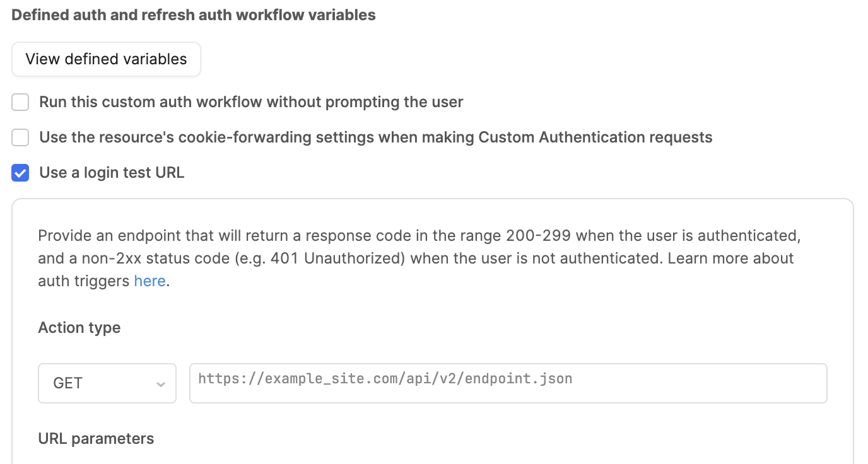Uncheck the Use a login test URL checkbox

pyautogui.click(x=21, y=173)
